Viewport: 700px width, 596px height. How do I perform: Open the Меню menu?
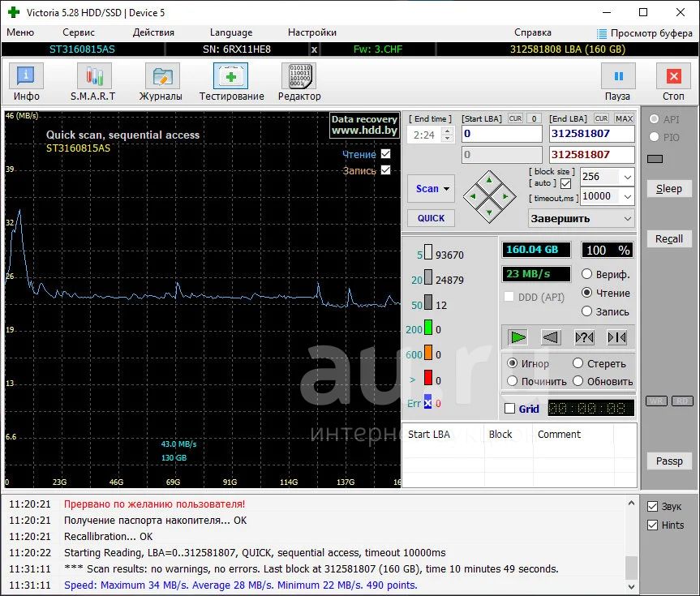tap(20, 32)
